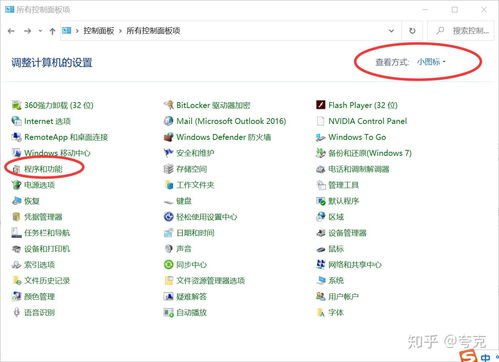Image resolution: width=499 pixels, height=362 pixels.
Task: Open the 日期和时间 link
Action: pos(195,233)
